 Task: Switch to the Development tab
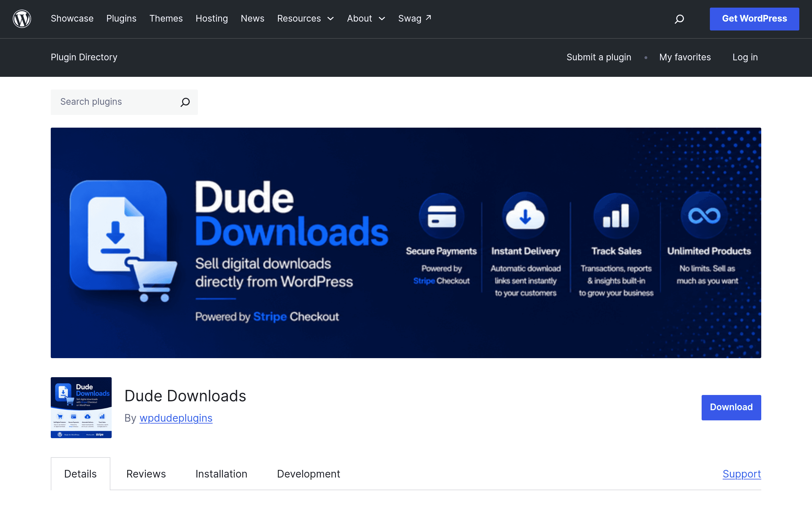[x=309, y=474]
